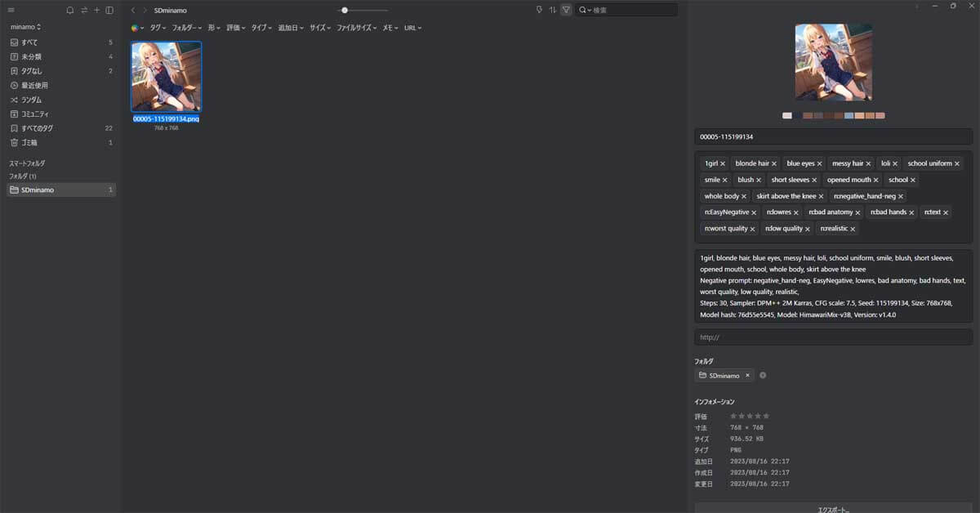The width and height of the screenshot is (980, 513).
Task: Click the sort order icon near the search bar
Action: pos(550,10)
